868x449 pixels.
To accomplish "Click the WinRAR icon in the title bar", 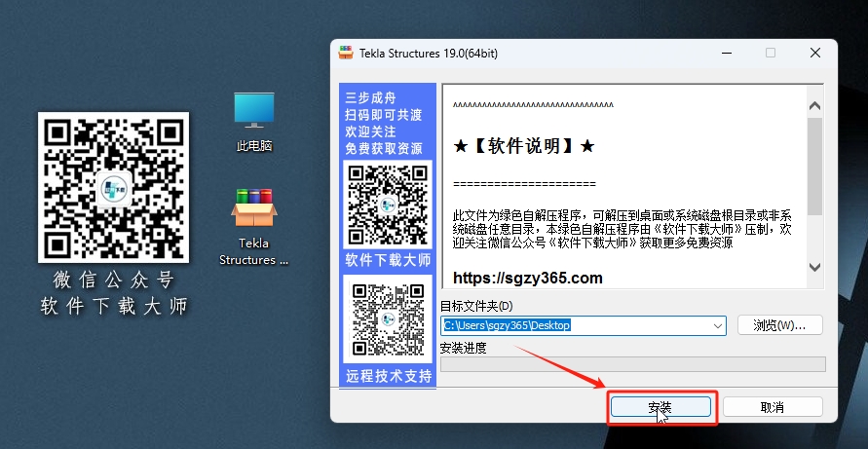I will 346,53.
